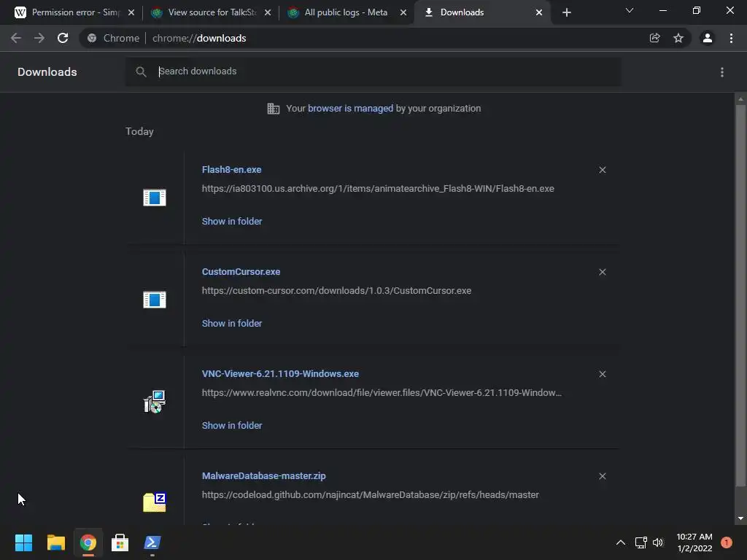Viewport: 747px width, 560px height.
Task: Open the clock showing 10:27 AM
Action: pos(694,542)
